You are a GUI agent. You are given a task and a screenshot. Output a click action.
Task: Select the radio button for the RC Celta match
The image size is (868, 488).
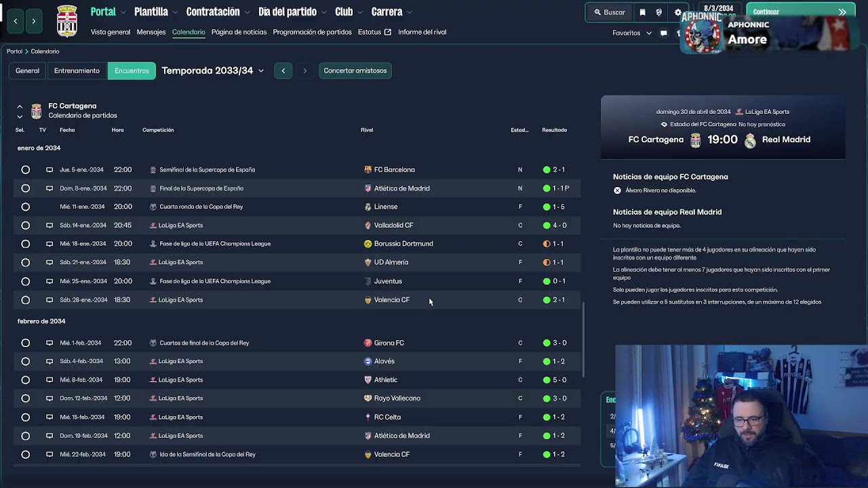point(25,417)
